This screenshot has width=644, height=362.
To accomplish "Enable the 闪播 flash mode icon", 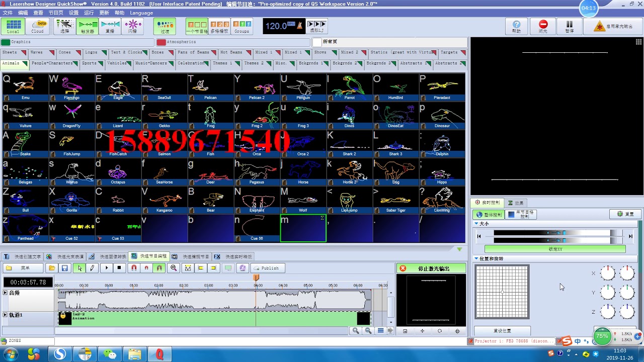I will pos(133,26).
